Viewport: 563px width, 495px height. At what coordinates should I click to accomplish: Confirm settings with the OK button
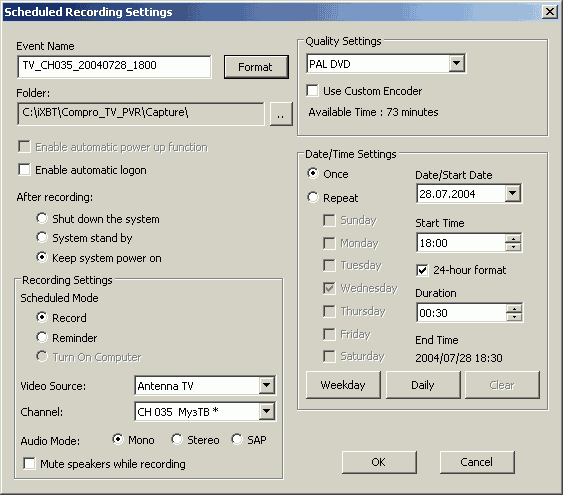click(379, 462)
